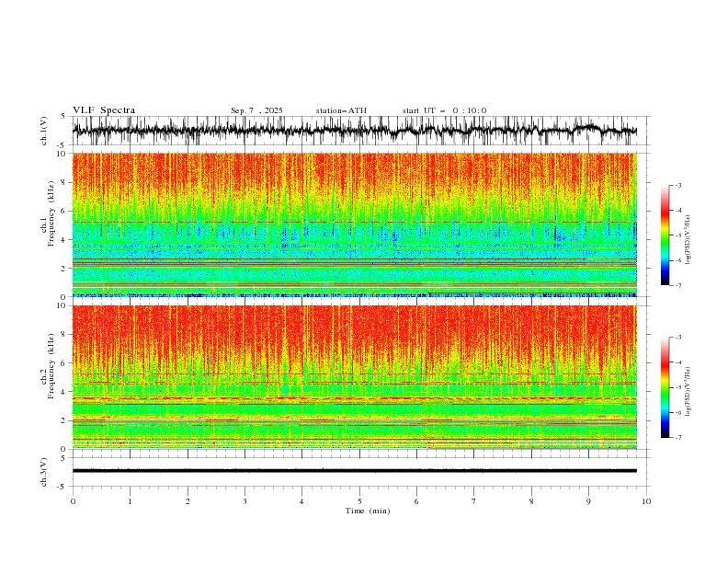
Task: Click time axis tick label "8"
Action: point(531,501)
